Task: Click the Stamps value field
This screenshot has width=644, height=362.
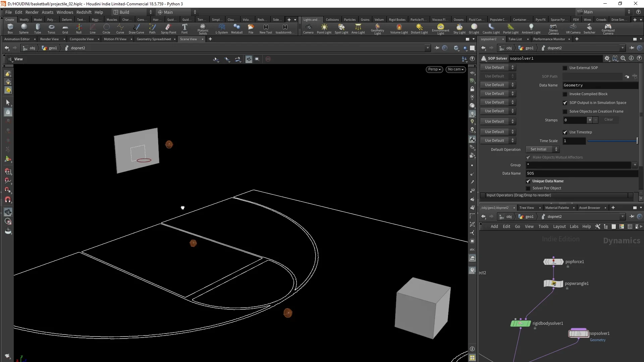Action: click(575, 120)
